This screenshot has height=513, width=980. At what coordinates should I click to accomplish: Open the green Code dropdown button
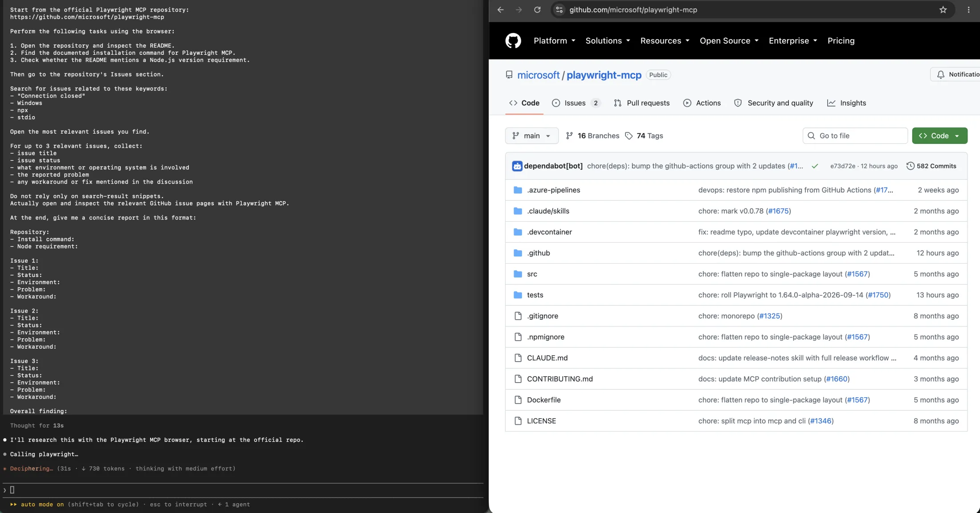(x=939, y=136)
